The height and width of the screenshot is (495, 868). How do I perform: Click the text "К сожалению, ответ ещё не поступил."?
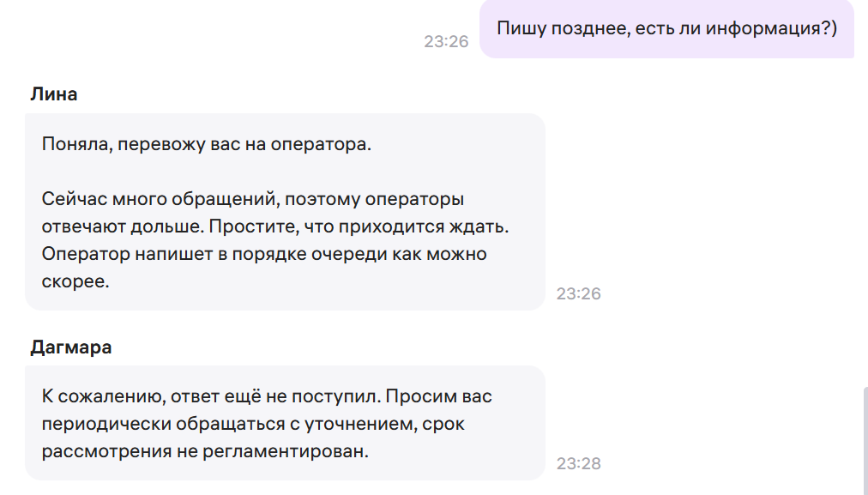(209, 396)
